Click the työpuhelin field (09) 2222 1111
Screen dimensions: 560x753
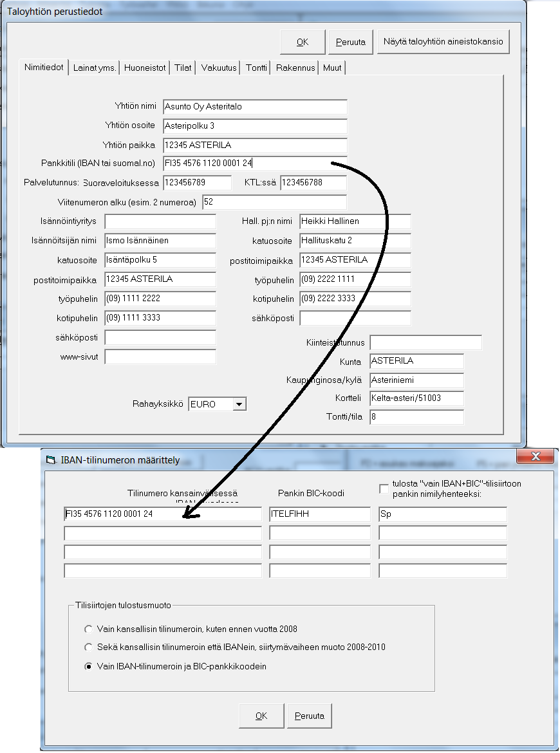coord(355,279)
